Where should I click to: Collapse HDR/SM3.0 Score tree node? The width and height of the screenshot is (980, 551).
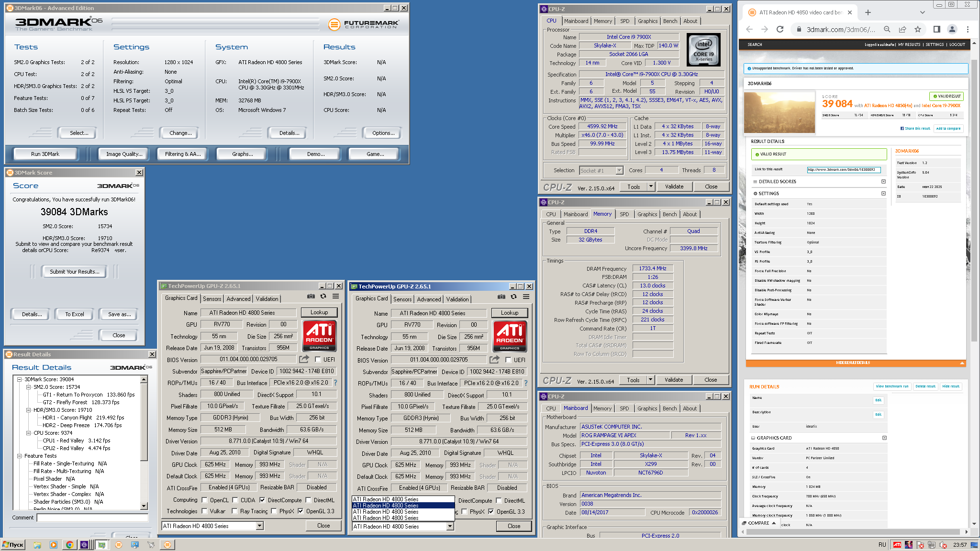[29, 410]
